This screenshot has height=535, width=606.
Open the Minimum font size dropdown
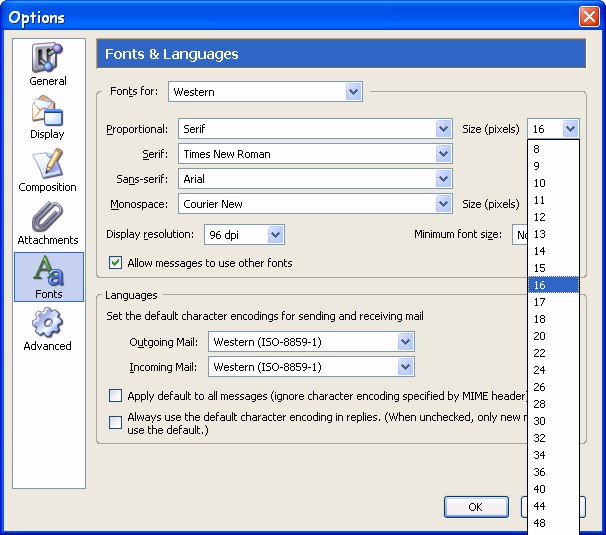tap(520, 235)
